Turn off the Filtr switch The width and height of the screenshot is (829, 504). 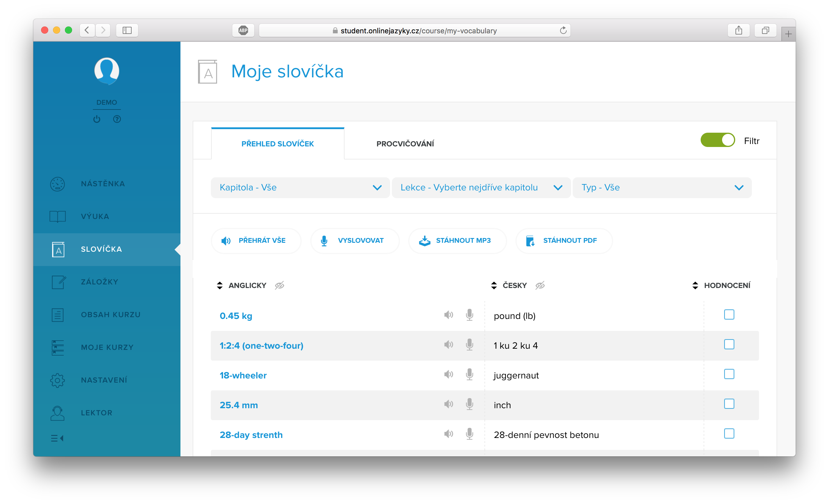coord(718,140)
